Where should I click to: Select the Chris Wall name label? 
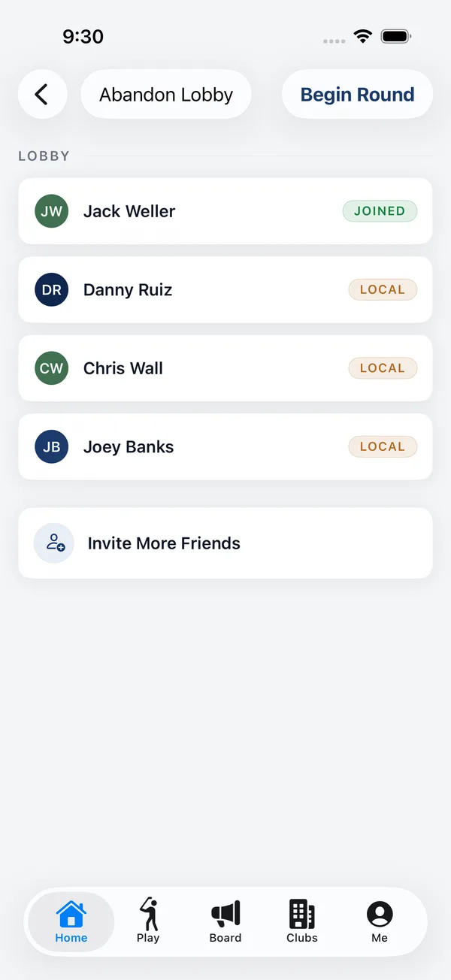pyautogui.click(x=123, y=368)
